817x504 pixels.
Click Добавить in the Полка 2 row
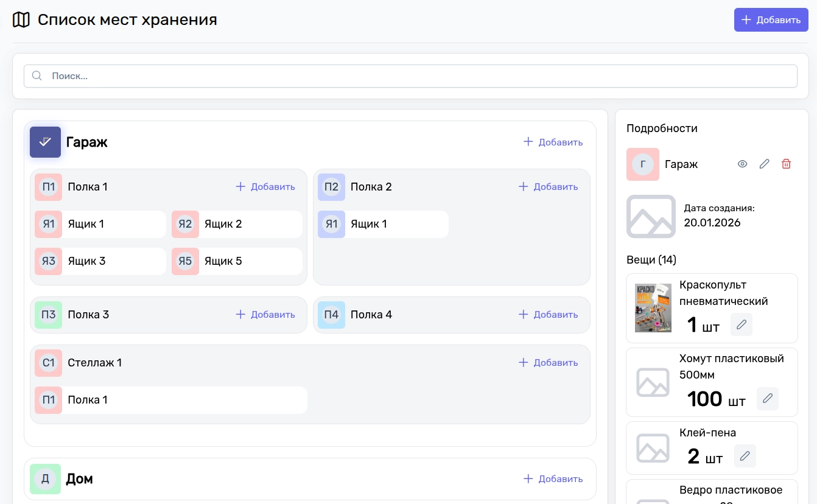click(x=548, y=187)
